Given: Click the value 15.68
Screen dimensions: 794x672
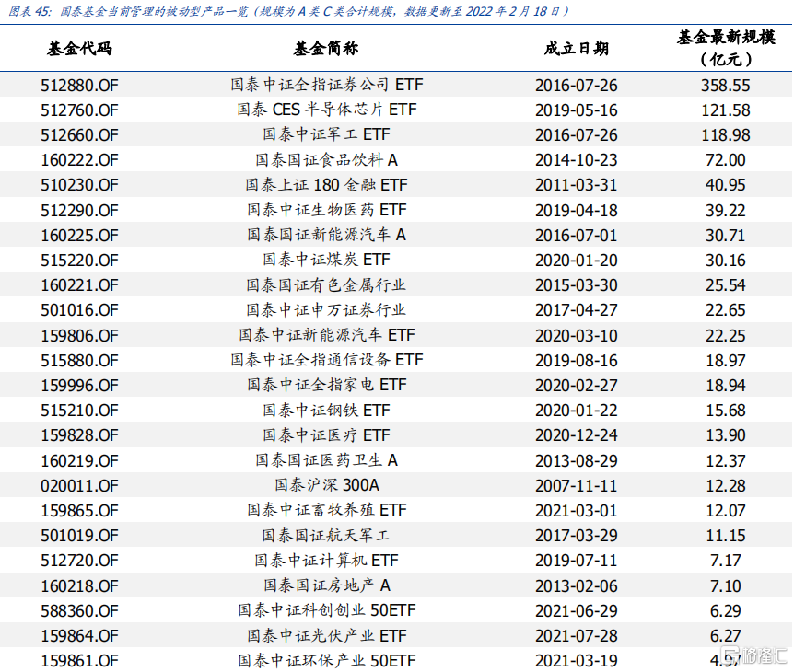Looking at the screenshot, I should 725,410.
